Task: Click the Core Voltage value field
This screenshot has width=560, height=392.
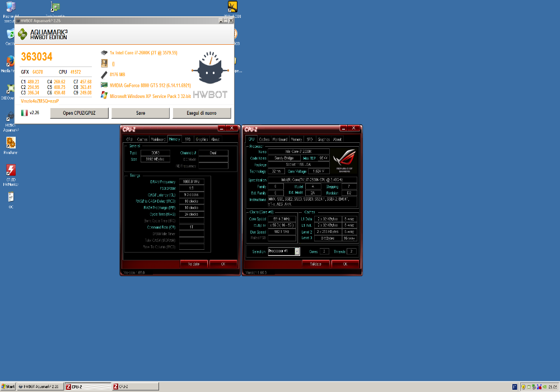Action: coord(319,171)
